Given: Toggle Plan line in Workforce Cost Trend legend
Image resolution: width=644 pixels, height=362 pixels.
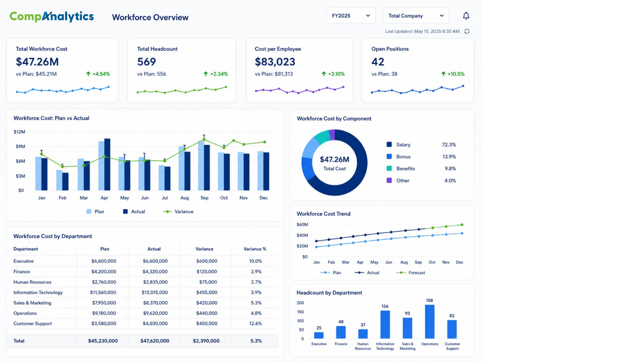Looking at the screenshot, I should [x=331, y=273].
